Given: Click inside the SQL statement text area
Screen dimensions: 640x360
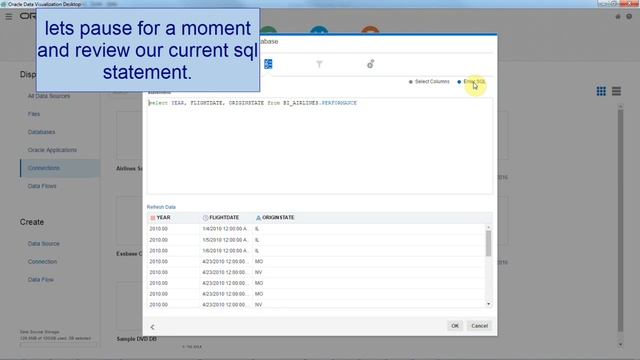Looking at the screenshot, I should pos(320,146).
